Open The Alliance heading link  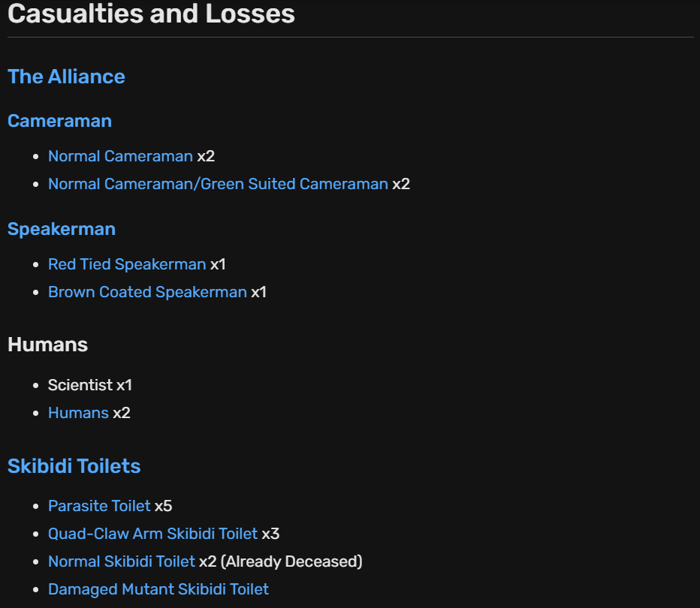pyautogui.click(x=66, y=77)
